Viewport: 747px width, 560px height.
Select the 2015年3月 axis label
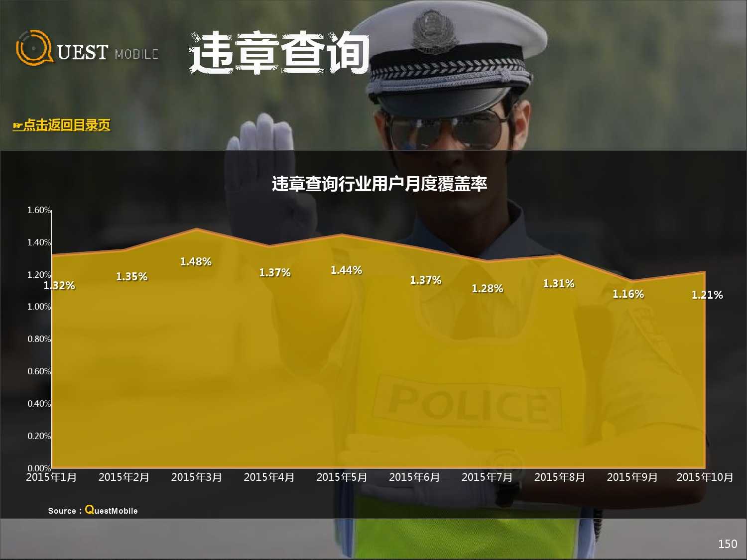(196, 477)
